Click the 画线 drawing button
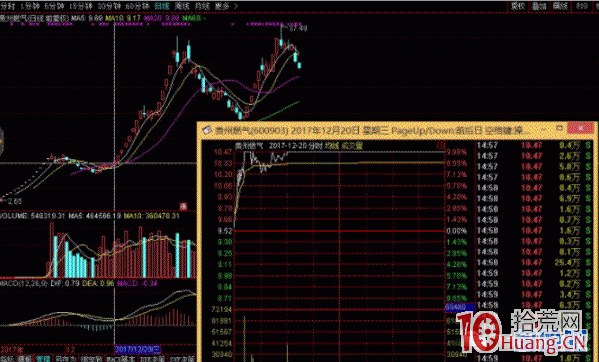 point(560,6)
